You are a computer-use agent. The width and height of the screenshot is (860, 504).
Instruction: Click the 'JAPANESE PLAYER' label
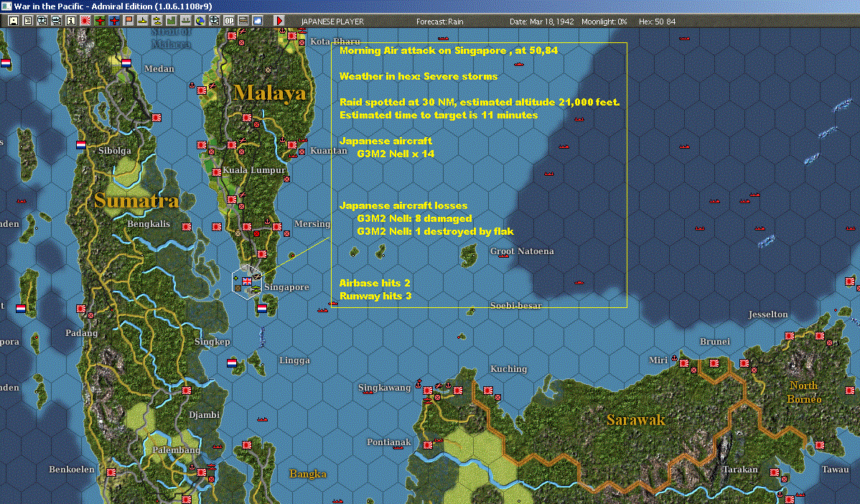pyautogui.click(x=332, y=22)
